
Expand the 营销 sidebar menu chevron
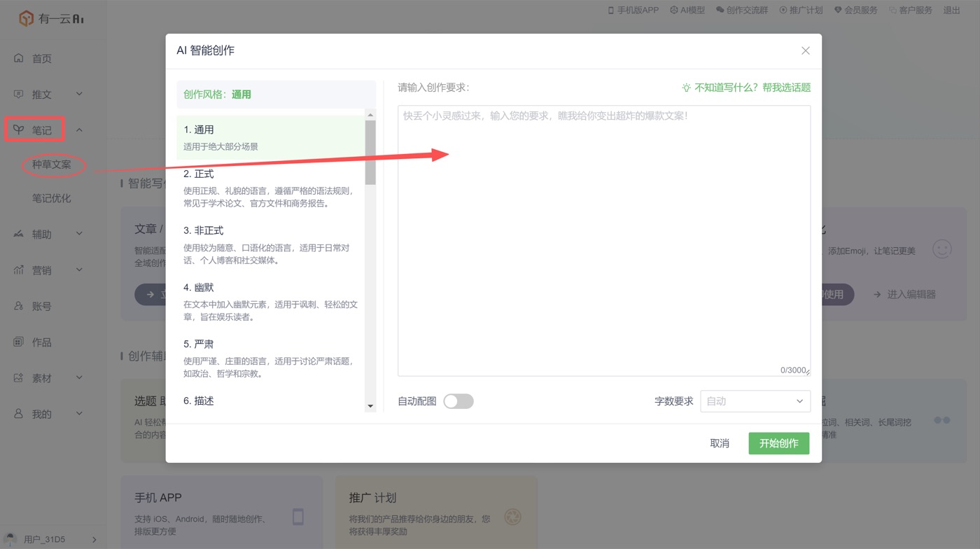tap(79, 270)
